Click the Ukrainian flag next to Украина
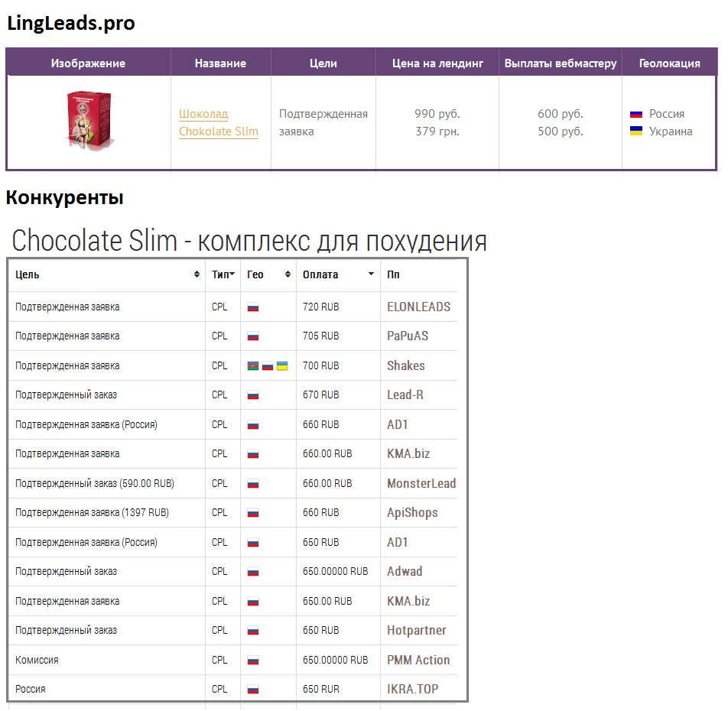Image resolution: width=728 pixels, height=711 pixels. coord(635,131)
